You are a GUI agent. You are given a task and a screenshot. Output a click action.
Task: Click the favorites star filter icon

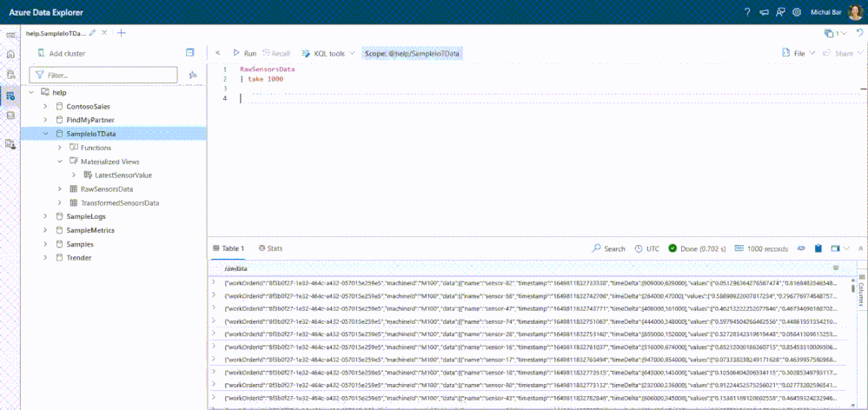tap(193, 75)
